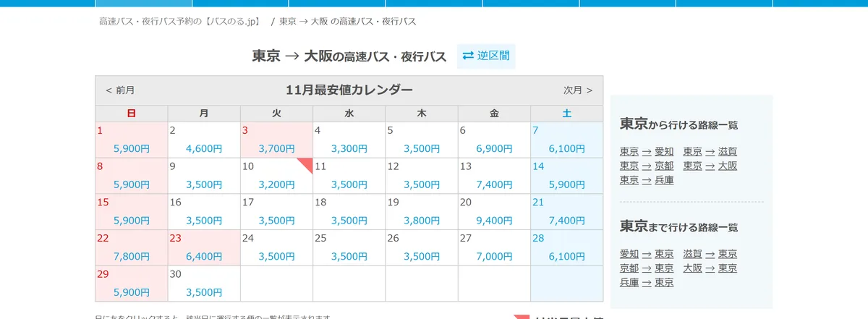Open route 滋賀 → 東京 in sidebar
Viewport: 868px width, 319px height.
click(x=710, y=254)
